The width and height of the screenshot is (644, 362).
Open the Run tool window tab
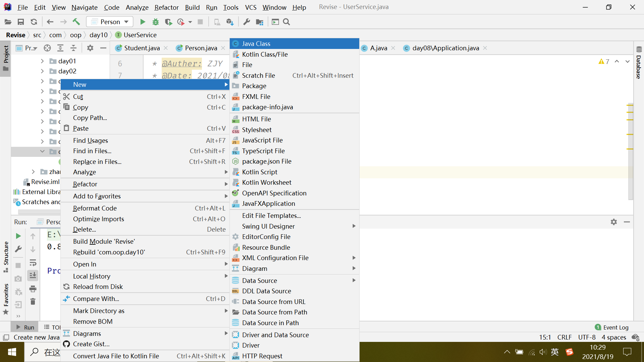pyautogui.click(x=25, y=327)
